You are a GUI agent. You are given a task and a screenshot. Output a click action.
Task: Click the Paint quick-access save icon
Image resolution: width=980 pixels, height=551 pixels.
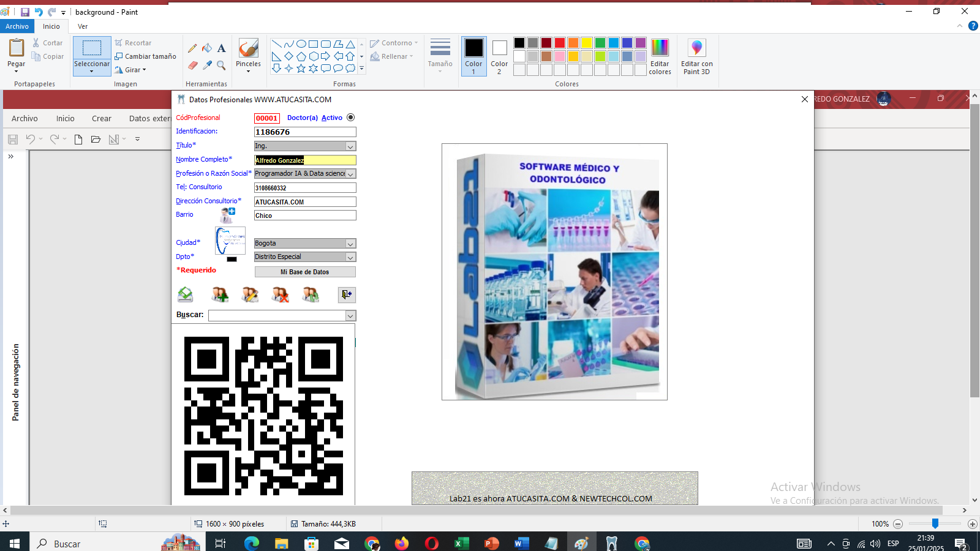pyautogui.click(x=25, y=12)
